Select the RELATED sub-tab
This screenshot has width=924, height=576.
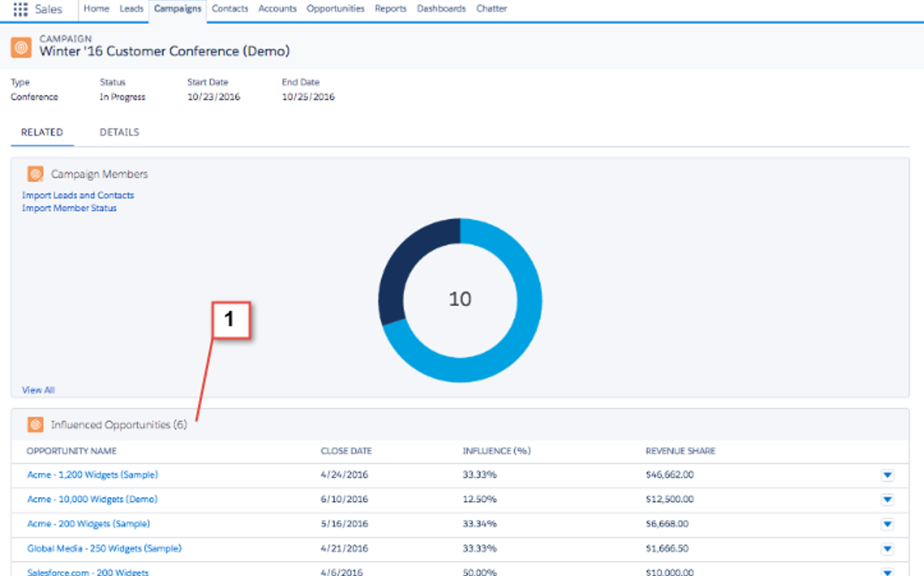(42, 132)
